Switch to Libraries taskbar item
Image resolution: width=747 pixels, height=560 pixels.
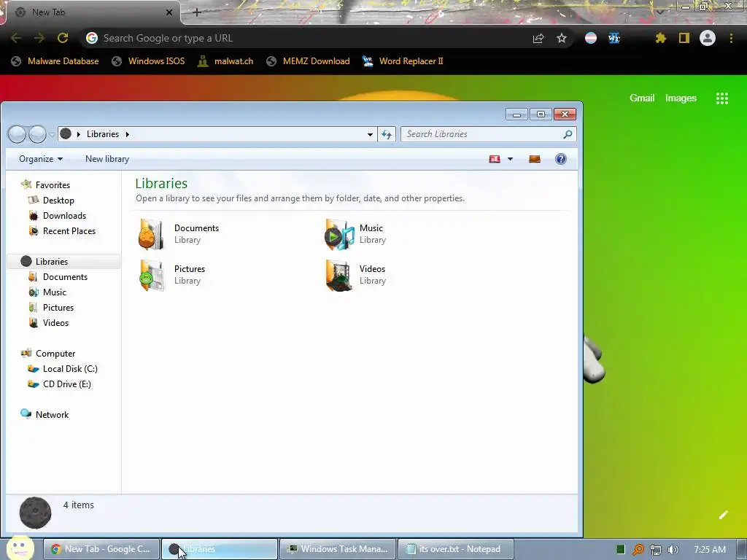(220, 549)
